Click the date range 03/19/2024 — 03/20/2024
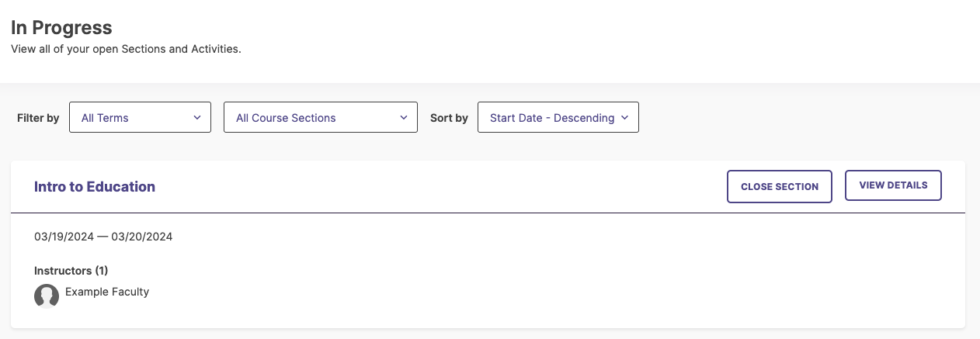This screenshot has height=339, width=980. pyautogui.click(x=103, y=237)
